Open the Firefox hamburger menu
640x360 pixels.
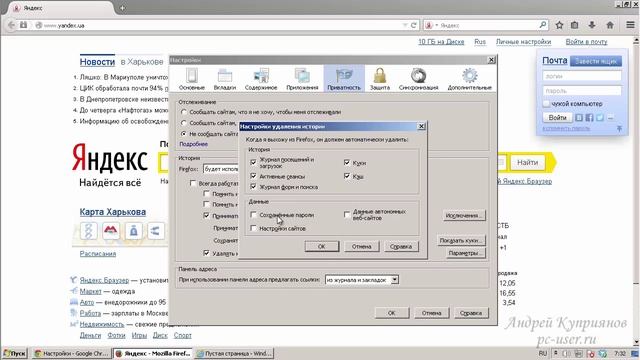(x=631, y=25)
